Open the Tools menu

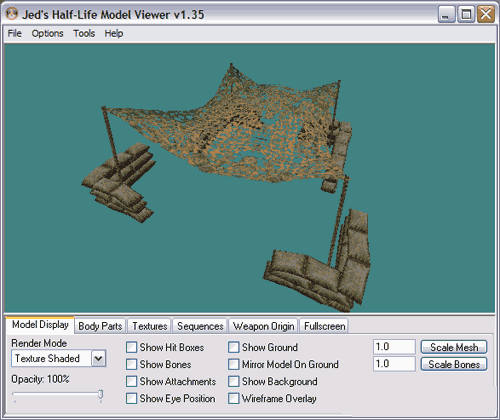pos(84,33)
